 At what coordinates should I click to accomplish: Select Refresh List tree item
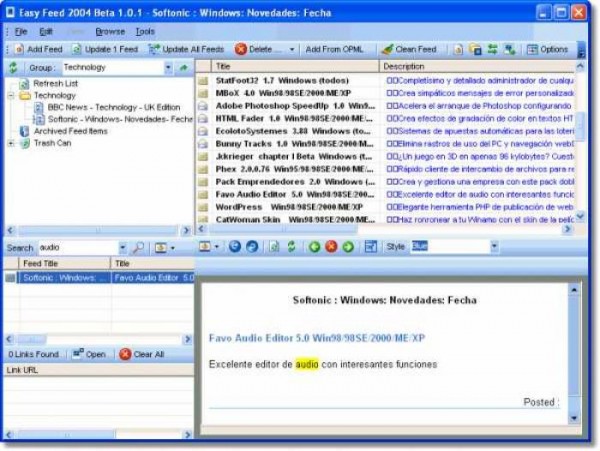click(55, 83)
